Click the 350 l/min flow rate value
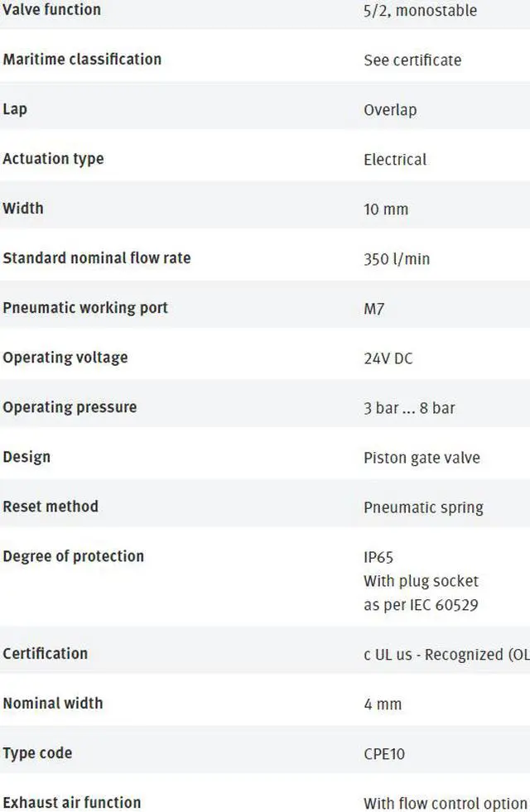This screenshot has width=530, height=812. pos(397,259)
